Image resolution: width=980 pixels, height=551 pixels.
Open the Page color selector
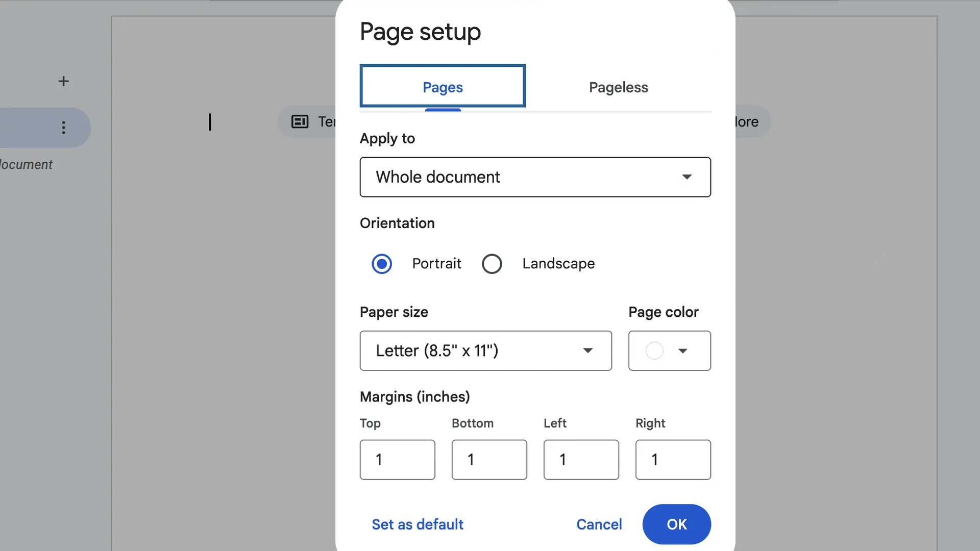click(x=669, y=351)
